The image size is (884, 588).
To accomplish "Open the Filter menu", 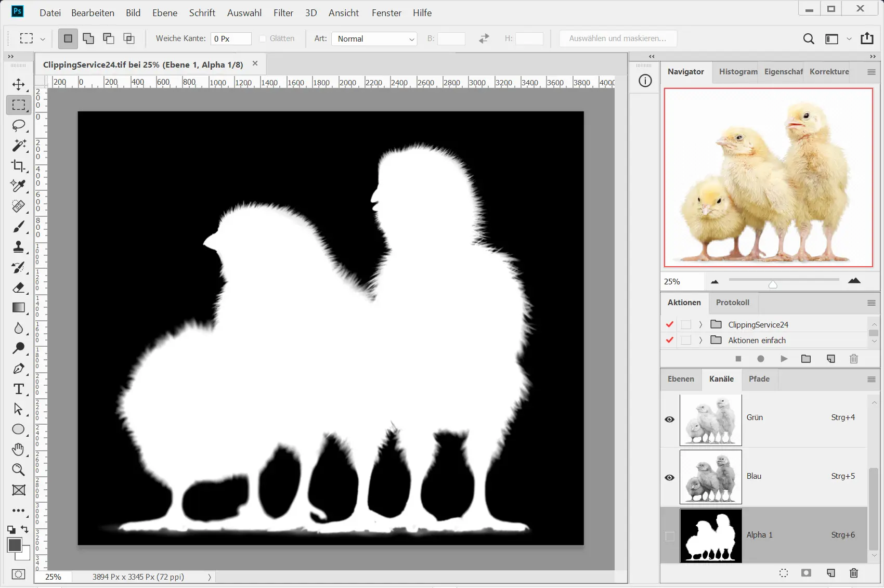I will (283, 12).
